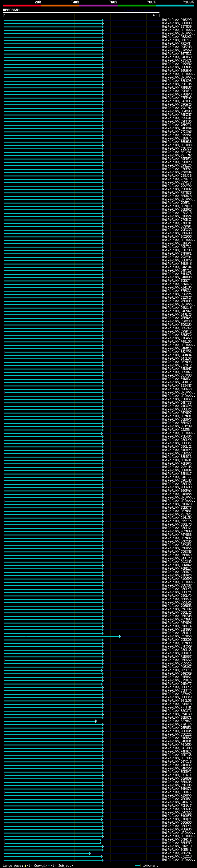Select hit UniRef100_A9Z0N4
This screenshot has width=197, height=868.
click(x=177, y=43)
